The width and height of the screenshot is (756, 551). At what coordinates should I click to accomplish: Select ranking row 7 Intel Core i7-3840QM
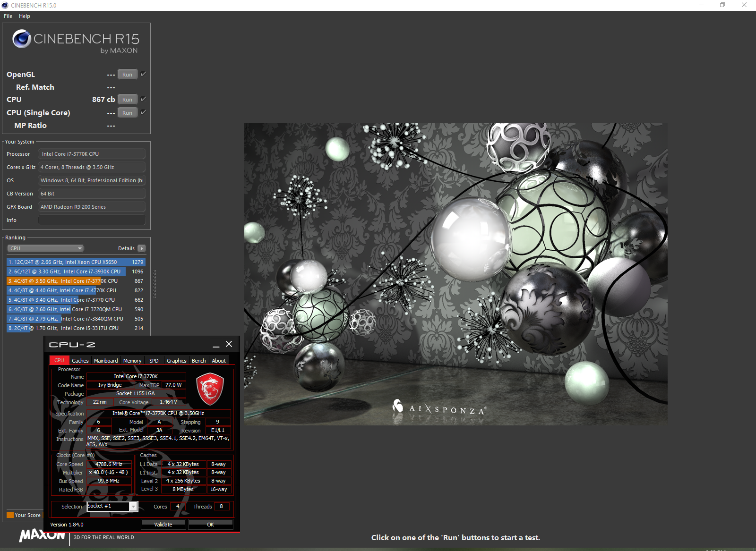click(76, 319)
